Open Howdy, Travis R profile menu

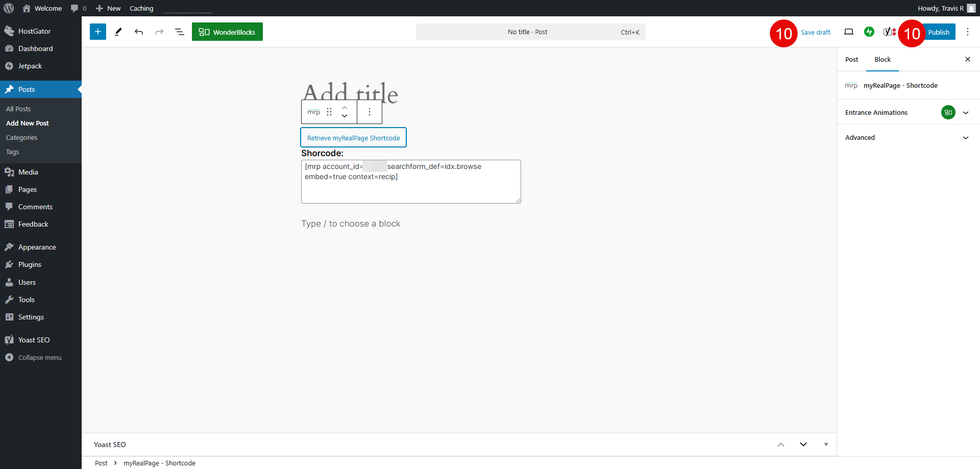tap(946, 8)
